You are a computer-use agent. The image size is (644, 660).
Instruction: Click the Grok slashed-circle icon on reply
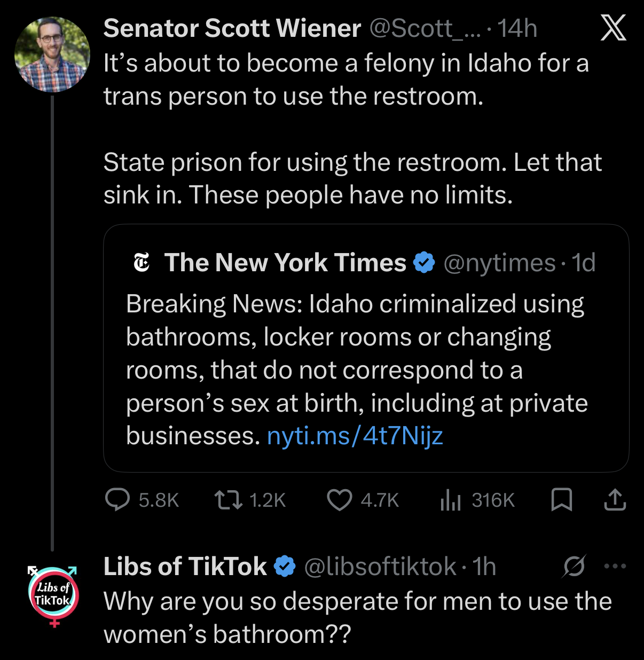tap(574, 566)
